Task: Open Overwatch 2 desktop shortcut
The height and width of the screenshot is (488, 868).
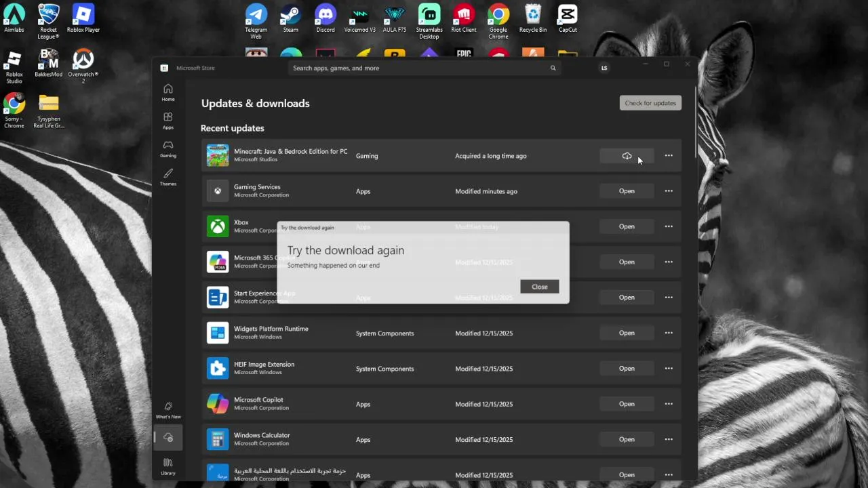Action: (x=83, y=66)
